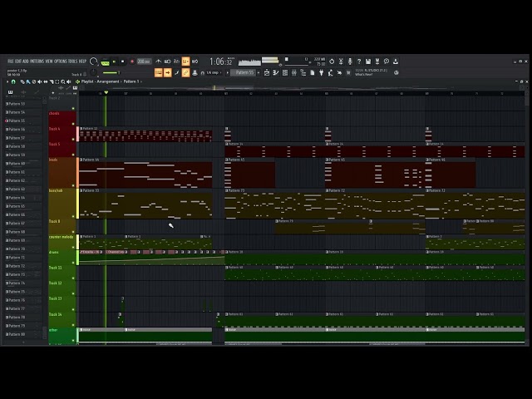This screenshot has width=532, height=399.
Task: Toggle the highlighted multilink to controllers icon
Action: [185, 72]
